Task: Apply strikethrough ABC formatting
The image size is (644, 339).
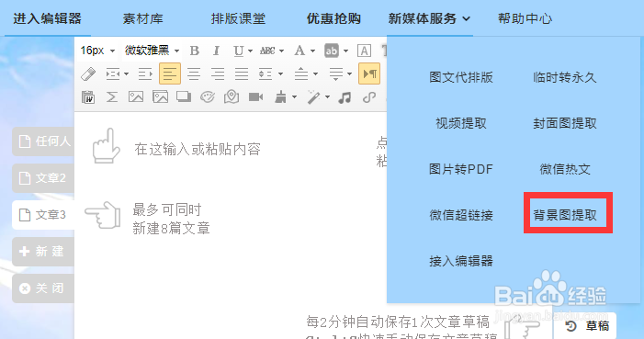Action: click(x=267, y=51)
